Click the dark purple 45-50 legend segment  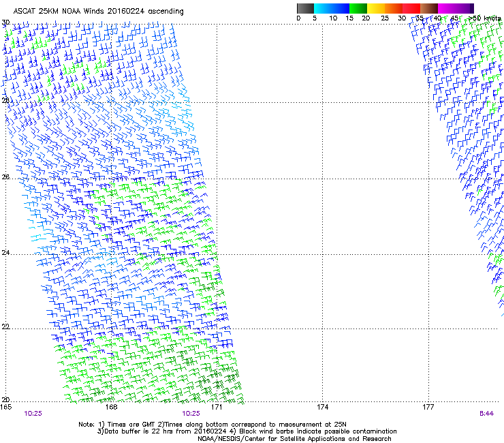point(464,8)
